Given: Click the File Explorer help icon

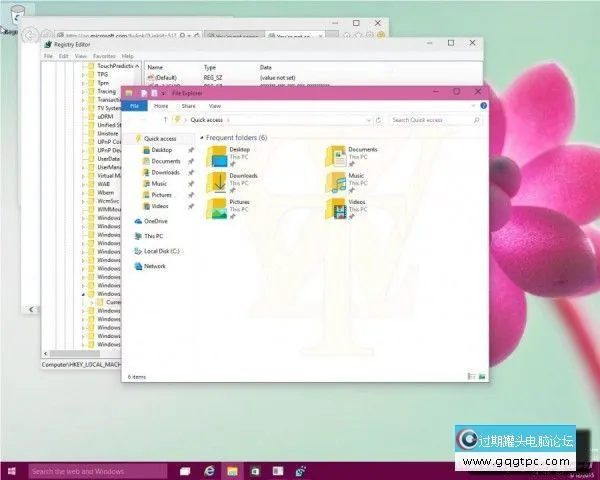Looking at the screenshot, I should click(x=483, y=104).
